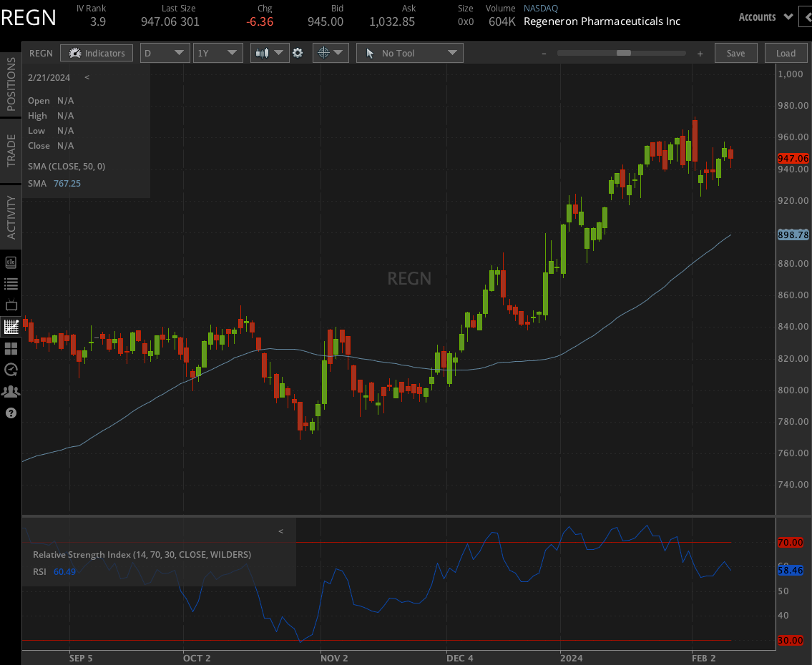Open chart settings with the gear icon
Viewport: 812px width, 665px height.
coord(298,52)
